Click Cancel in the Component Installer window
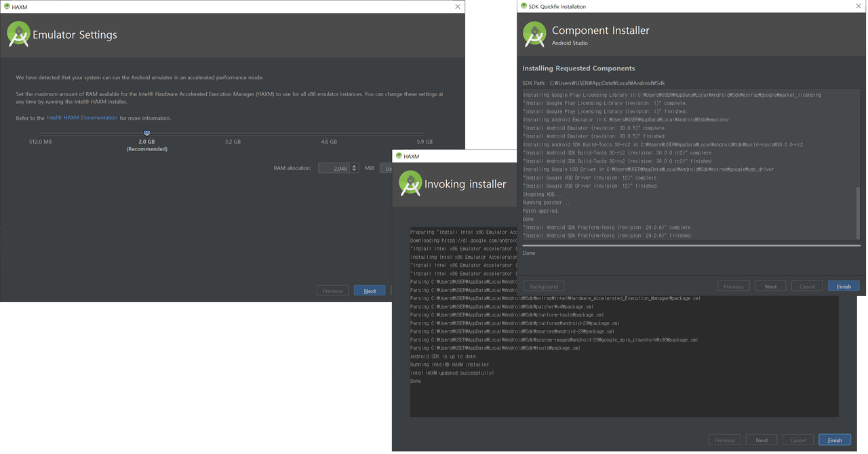 (807, 286)
